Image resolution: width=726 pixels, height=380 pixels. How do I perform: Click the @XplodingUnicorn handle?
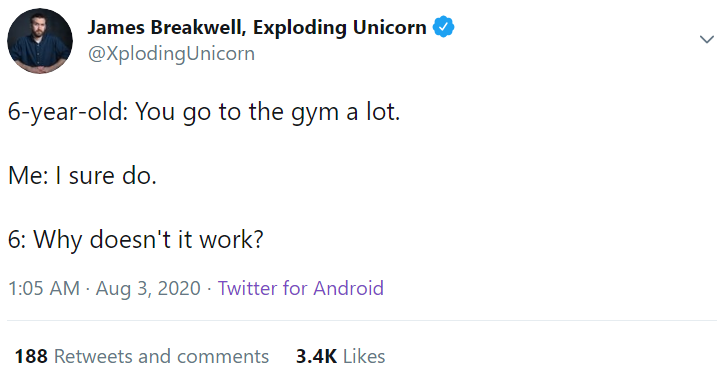click(x=171, y=54)
